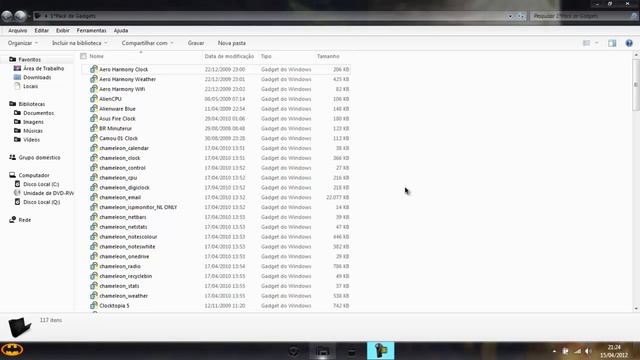640x360 pixels.
Task: Select the chameleon_radio gadget icon
Action: pyautogui.click(x=94, y=266)
